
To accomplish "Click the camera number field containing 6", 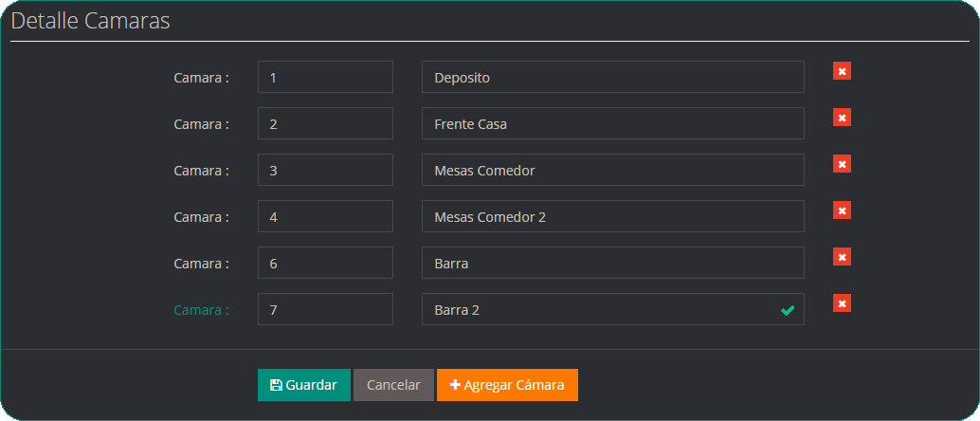I will [325, 264].
